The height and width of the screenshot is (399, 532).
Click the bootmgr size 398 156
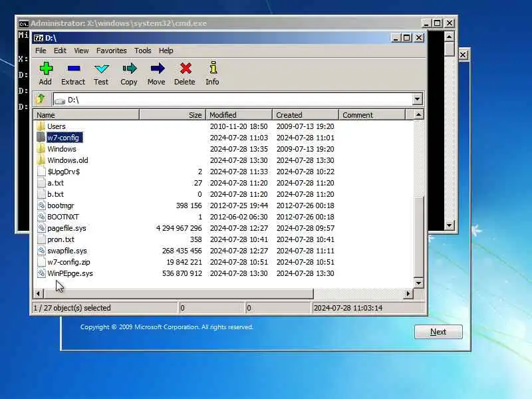pyautogui.click(x=189, y=205)
